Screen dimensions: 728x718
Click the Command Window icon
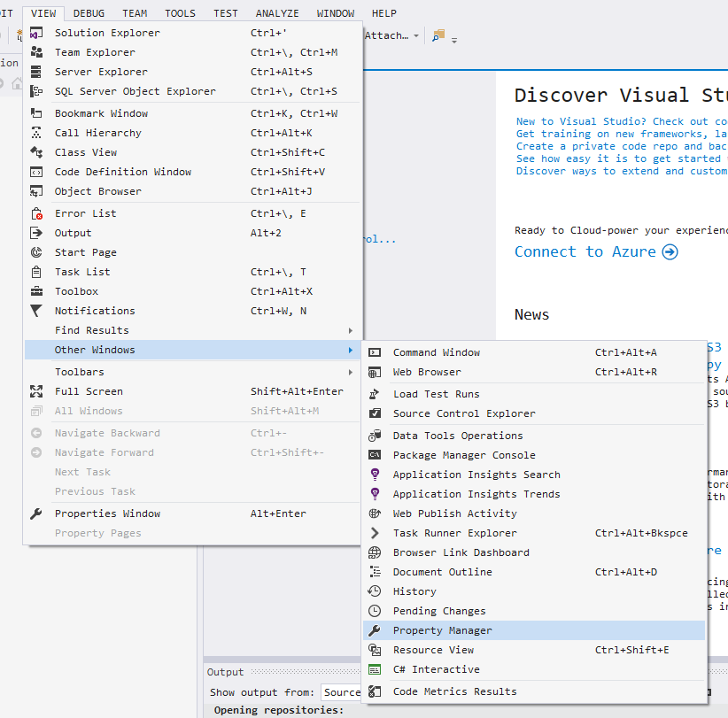coord(375,353)
